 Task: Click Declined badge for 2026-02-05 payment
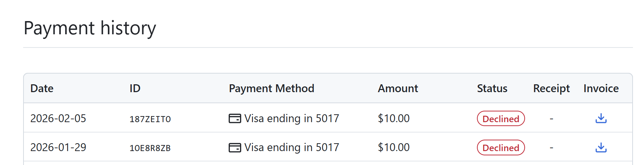(x=500, y=119)
